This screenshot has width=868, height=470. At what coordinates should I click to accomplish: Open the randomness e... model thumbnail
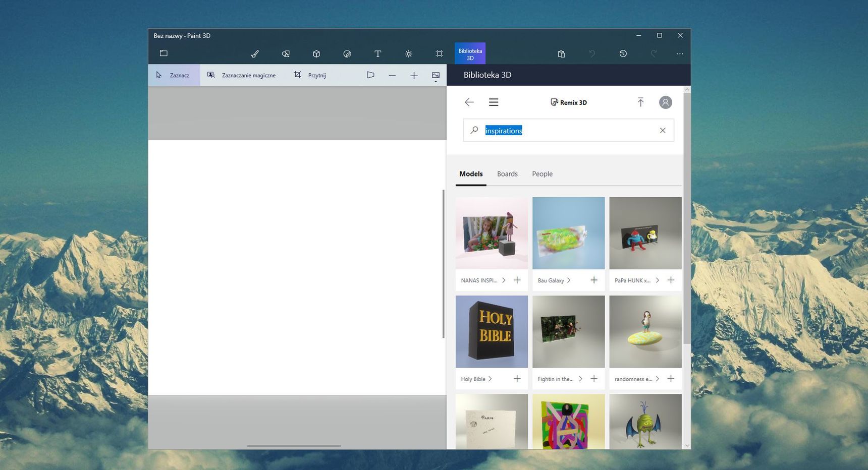coord(645,331)
